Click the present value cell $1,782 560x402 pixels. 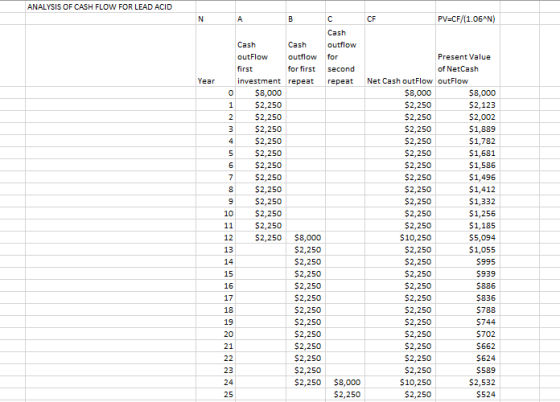[468, 141]
